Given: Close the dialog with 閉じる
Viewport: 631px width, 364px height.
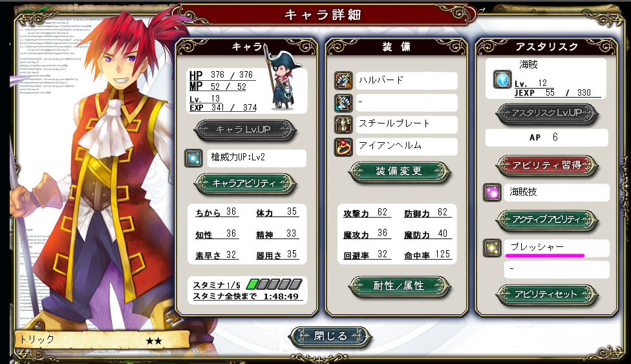Looking at the screenshot, I should click(x=330, y=337).
